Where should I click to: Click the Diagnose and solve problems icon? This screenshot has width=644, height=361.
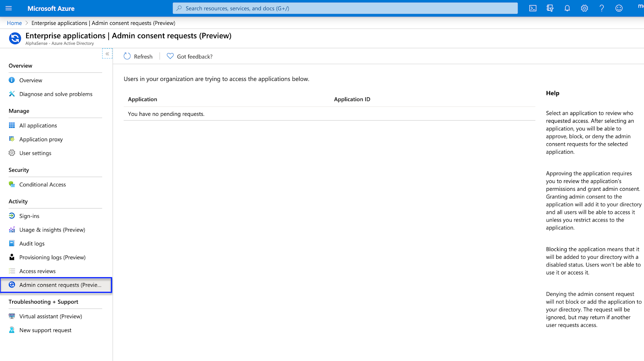[12, 94]
